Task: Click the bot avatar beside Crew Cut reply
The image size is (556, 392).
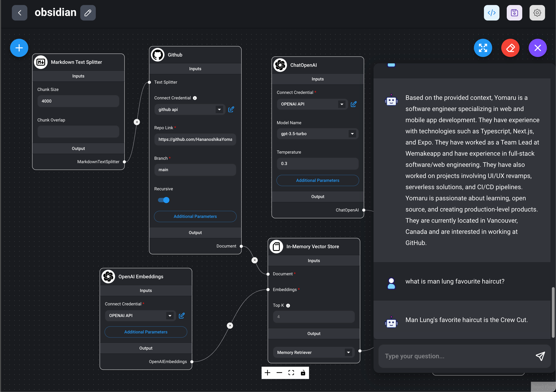Action: click(x=391, y=322)
